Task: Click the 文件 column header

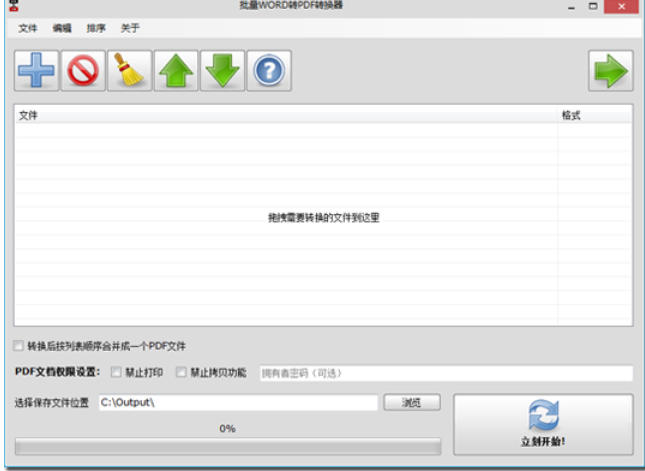Action: [x=285, y=115]
